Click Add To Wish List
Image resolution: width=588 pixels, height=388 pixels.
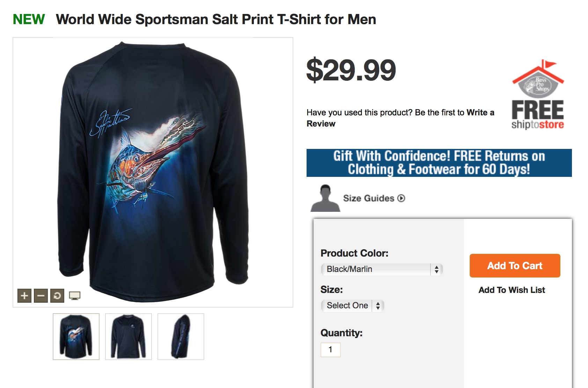[512, 290]
